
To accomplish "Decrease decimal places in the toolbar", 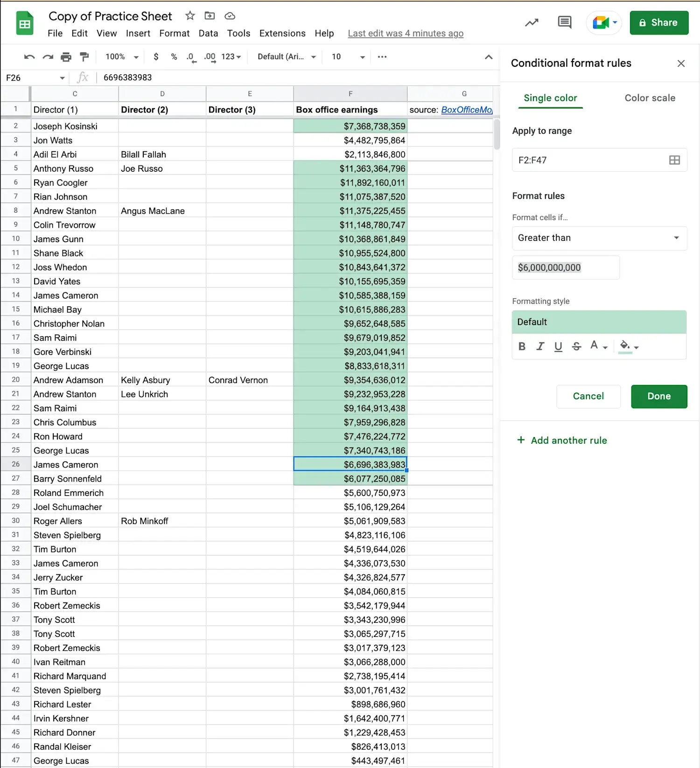I will pyautogui.click(x=191, y=57).
